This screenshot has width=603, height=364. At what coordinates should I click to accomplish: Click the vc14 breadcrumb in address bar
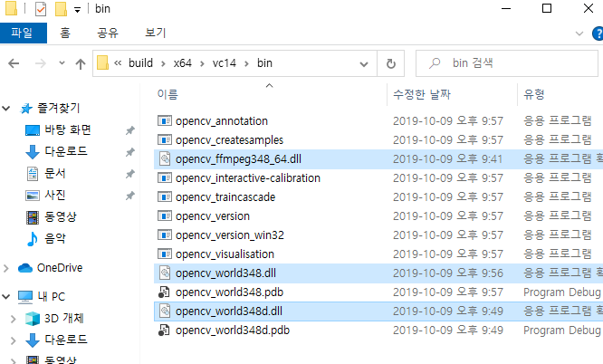tap(225, 63)
